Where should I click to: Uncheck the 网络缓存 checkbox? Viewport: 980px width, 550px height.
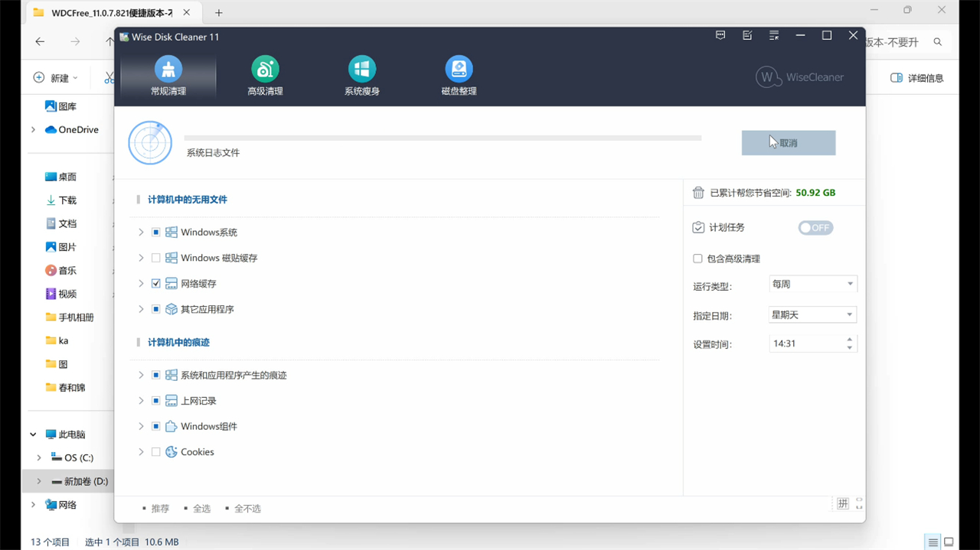(x=156, y=284)
